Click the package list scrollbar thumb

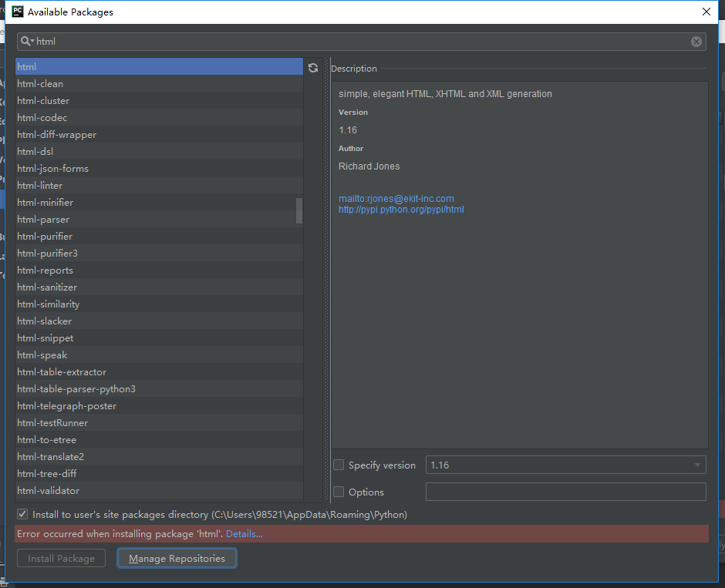click(x=299, y=210)
